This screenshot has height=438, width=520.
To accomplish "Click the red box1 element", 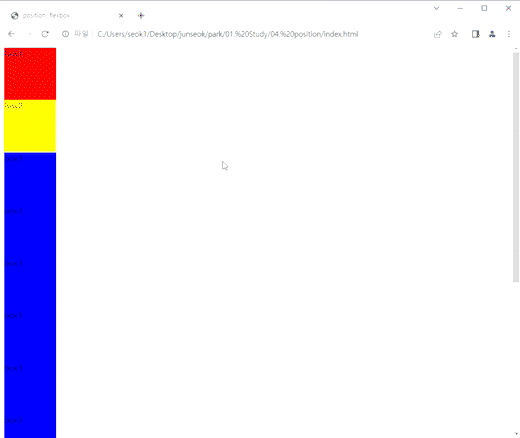I will 30,74.
